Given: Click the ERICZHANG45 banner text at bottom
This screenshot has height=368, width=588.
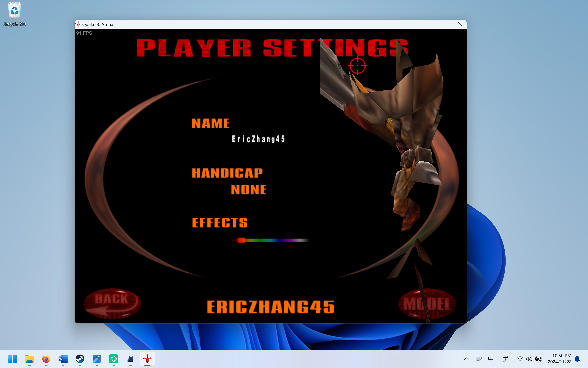Looking at the screenshot, I should pos(271,307).
